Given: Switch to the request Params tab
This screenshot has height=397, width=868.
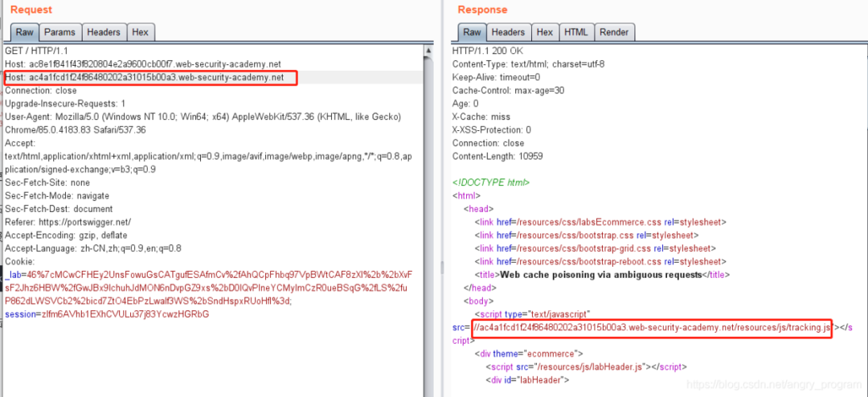Looking at the screenshot, I should click(x=59, y=32).
